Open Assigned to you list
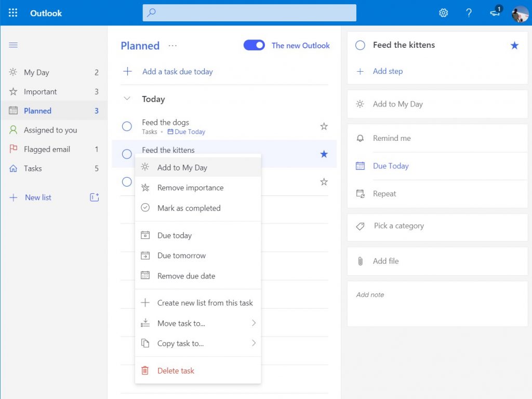The height and width of the screenshot is (399, 532). (x=54, y=130)
